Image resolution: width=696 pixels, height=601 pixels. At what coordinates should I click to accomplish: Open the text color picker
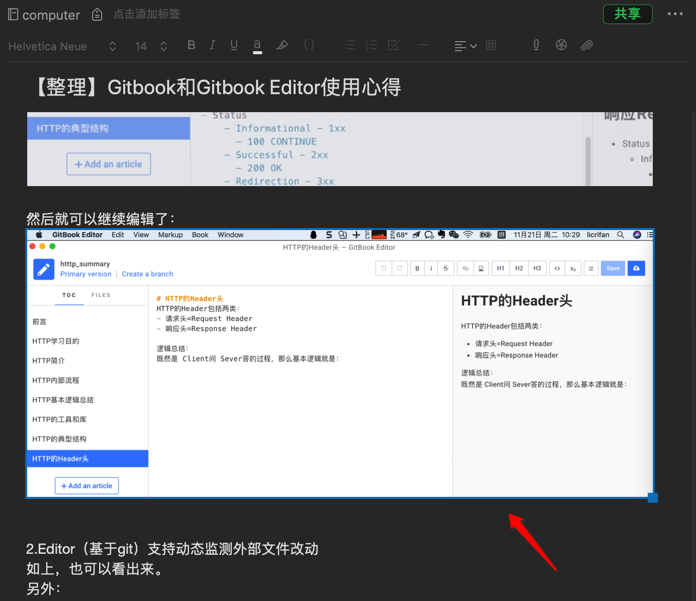(x=257, y=46)
